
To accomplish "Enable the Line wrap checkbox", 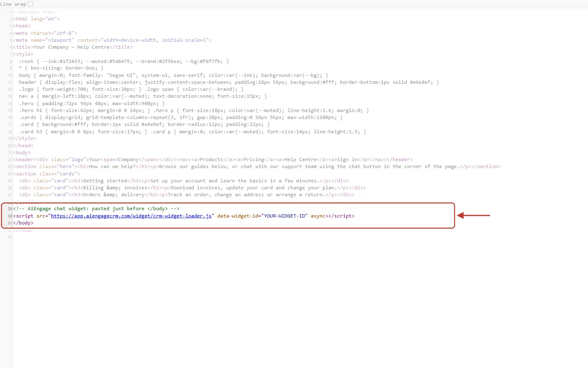I will pyautogui.click(x=30, y=4).
